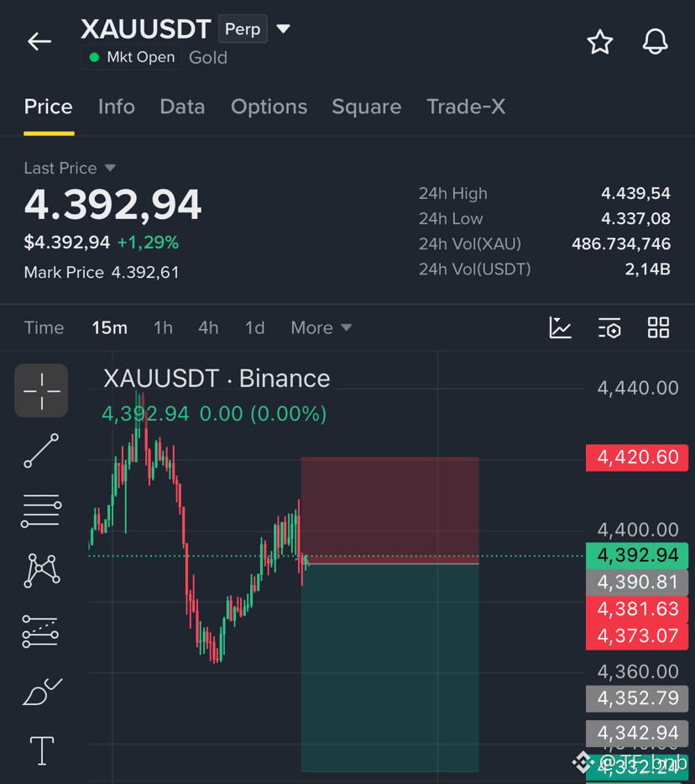
Task: Go back using the left arrow
Action: [x=39, y=41]
